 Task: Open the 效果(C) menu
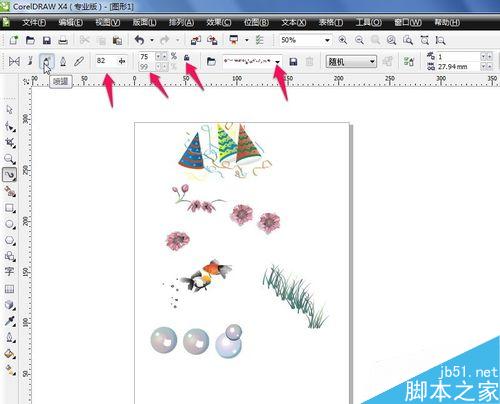click(219, 22)
